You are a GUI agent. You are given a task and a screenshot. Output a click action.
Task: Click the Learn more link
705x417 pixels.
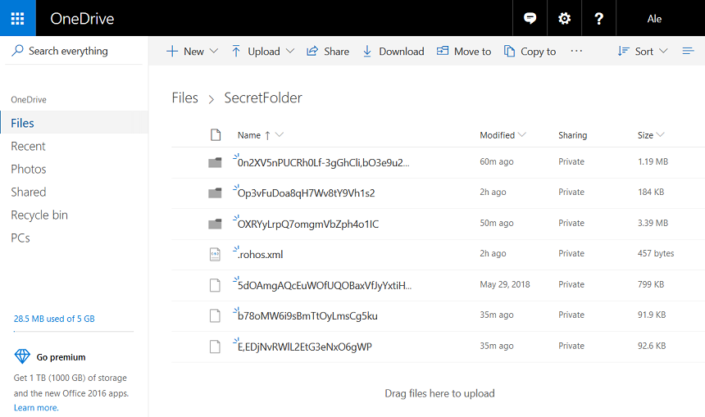[35, 408]
